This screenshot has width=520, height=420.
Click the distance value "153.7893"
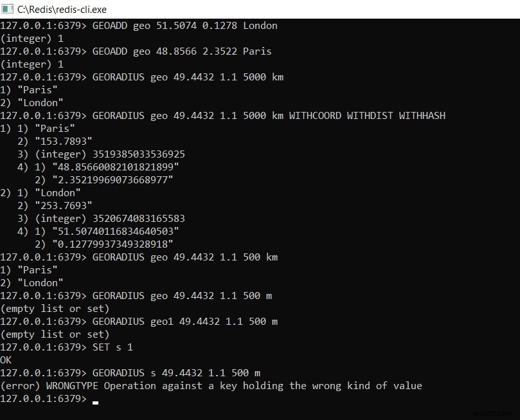(64, 142)
